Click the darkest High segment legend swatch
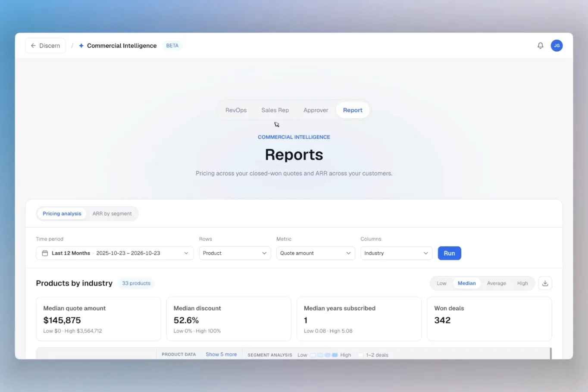This screenshot has width=588, height=392. pos(335,355)
